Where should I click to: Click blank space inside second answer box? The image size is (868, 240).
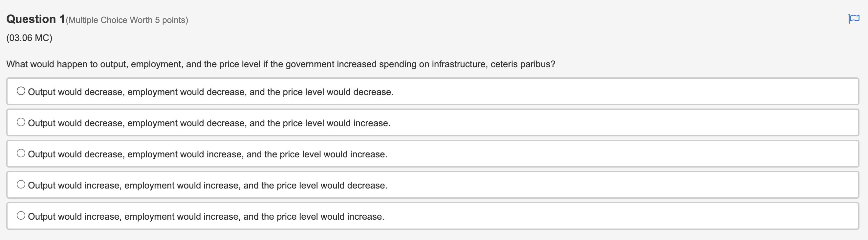point(623,123)
